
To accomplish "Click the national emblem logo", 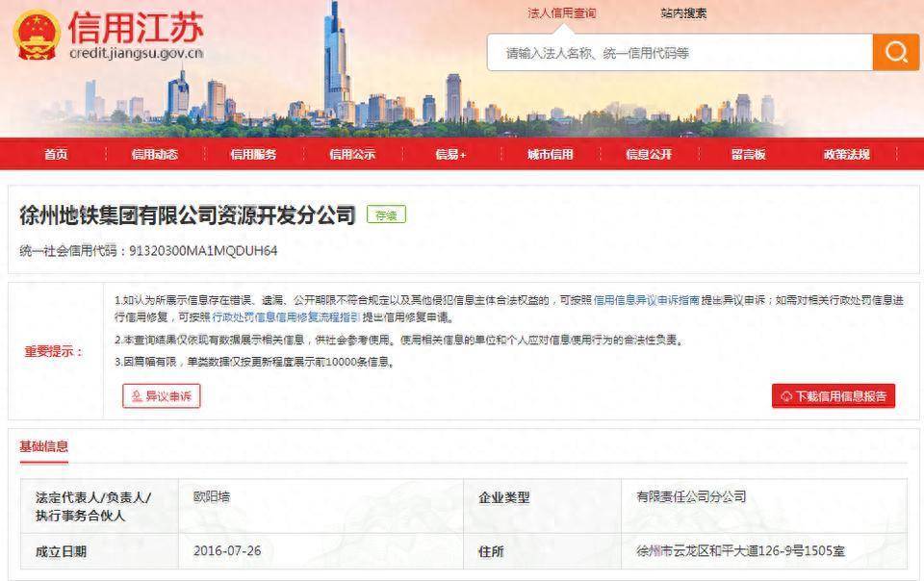I will pos(37,35).
